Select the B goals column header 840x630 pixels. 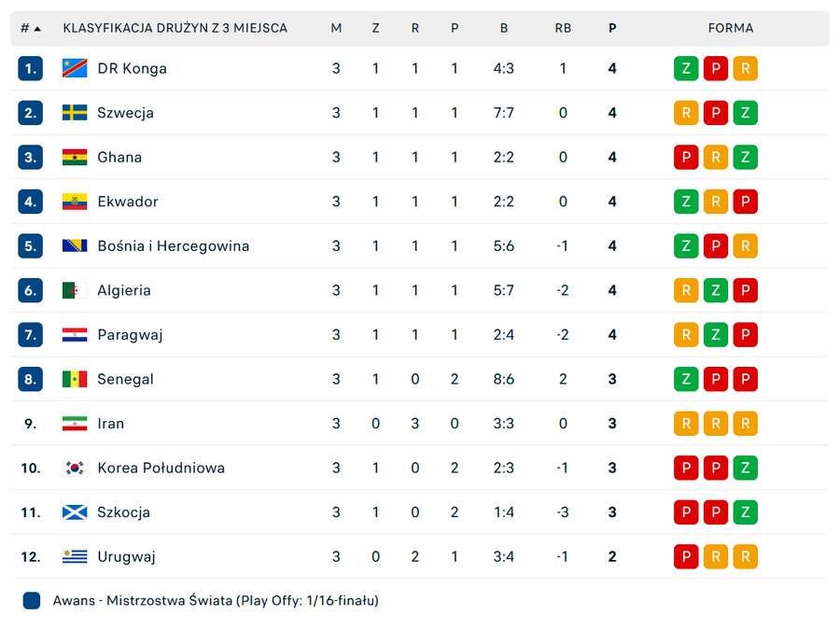tap(504, 28)
